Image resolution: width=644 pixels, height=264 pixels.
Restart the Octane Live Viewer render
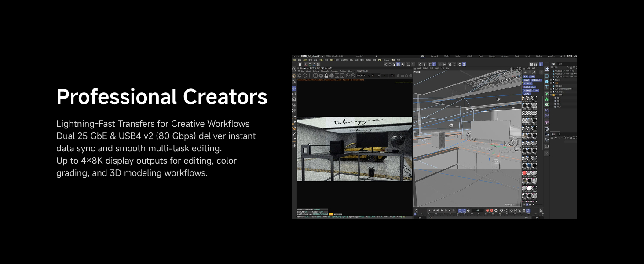[x=305, y=75]
